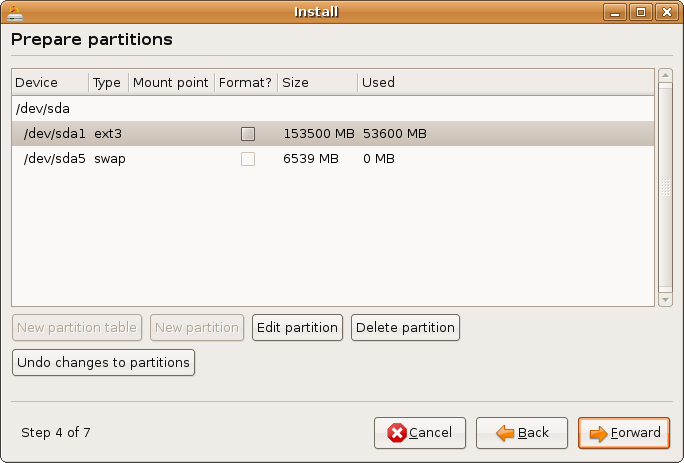Screen dimensions: 684x463
Task: Click Undo changes to partitions
Action: click(103, 362)
